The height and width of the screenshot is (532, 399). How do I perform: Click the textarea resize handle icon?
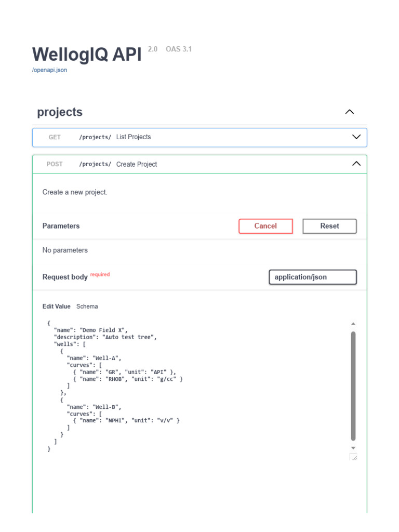pyautogui.click(x=353, y=457)
